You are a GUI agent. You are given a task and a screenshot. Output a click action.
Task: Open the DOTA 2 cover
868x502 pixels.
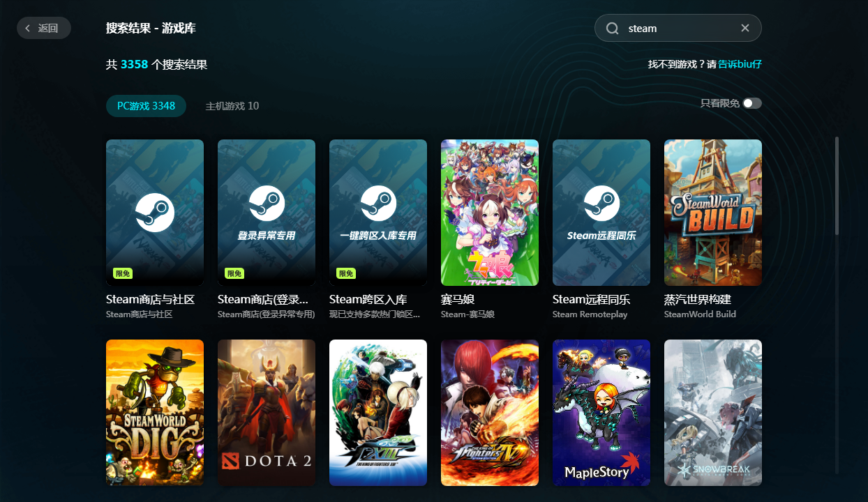[x=267, y=413]
